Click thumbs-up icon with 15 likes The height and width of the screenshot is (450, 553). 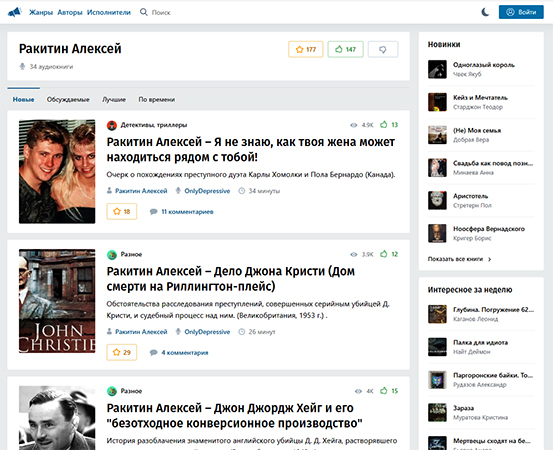[384, 390]
